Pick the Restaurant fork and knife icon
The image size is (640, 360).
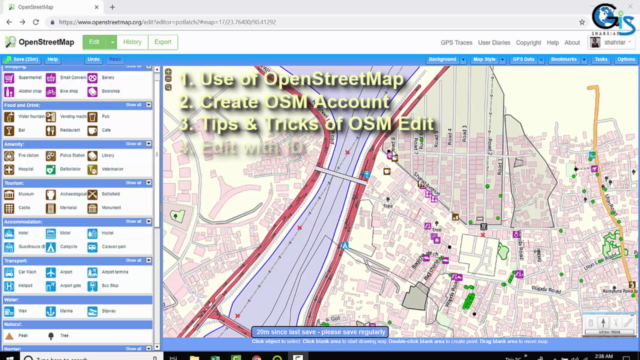pyautogui.click(x=51, y=130)
